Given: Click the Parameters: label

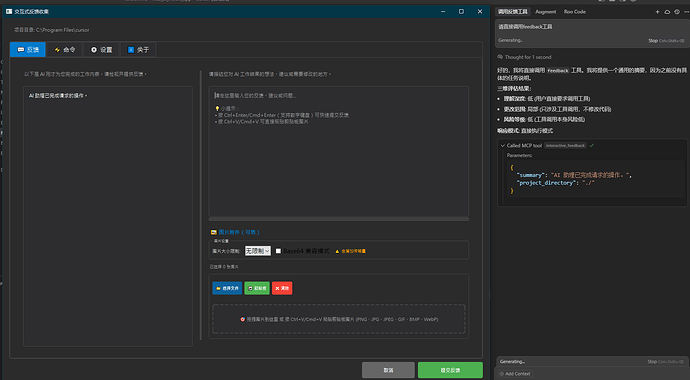Looking at the screenshot, I should (x=519, y=155).
